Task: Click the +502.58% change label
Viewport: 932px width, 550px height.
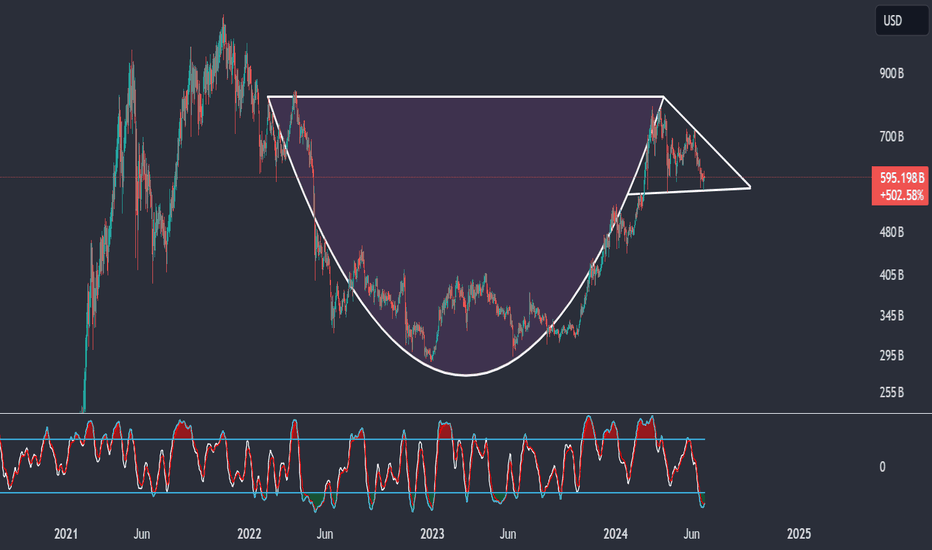Action: coord(902,195)
